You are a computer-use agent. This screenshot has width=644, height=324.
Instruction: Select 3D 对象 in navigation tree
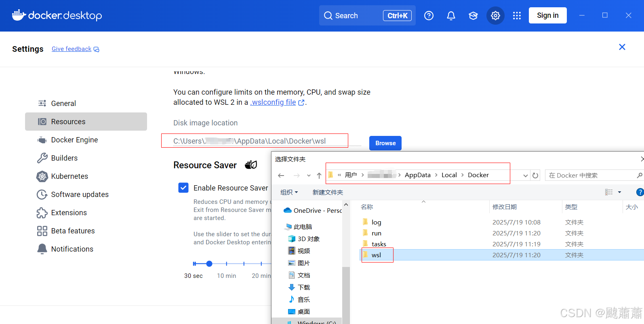pyautogui.click(x=304, y=239)
